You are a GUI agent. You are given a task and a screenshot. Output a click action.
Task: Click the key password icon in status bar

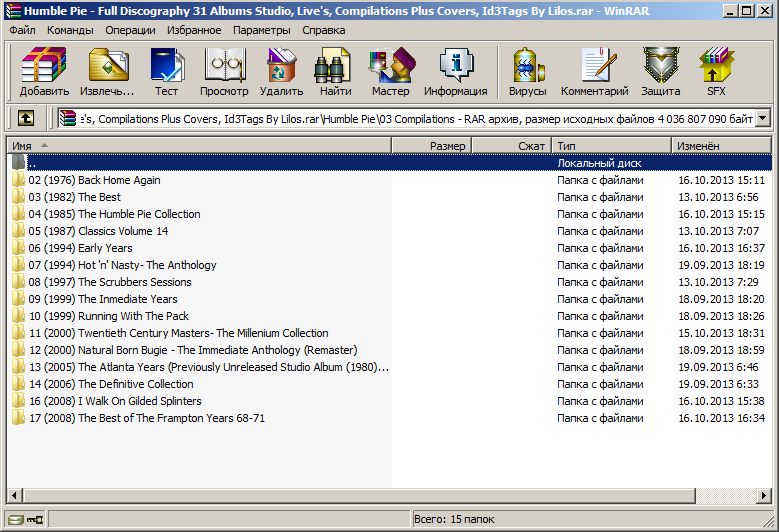35,520
